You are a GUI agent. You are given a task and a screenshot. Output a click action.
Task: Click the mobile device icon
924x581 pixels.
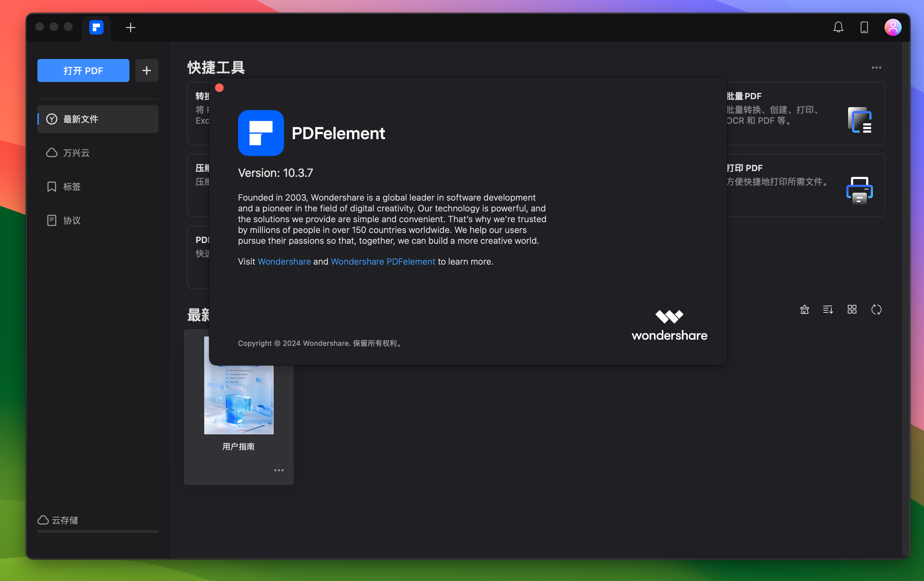(x=864, y=27)
